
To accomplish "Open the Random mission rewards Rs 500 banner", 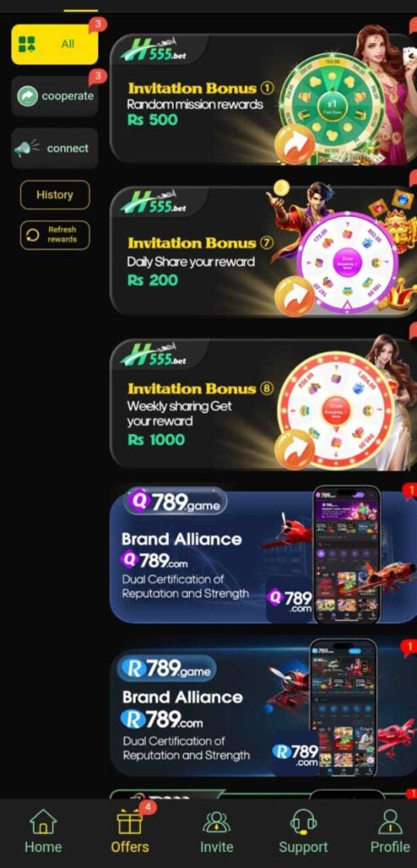I will pyautogui.click(x=263, y=98).
